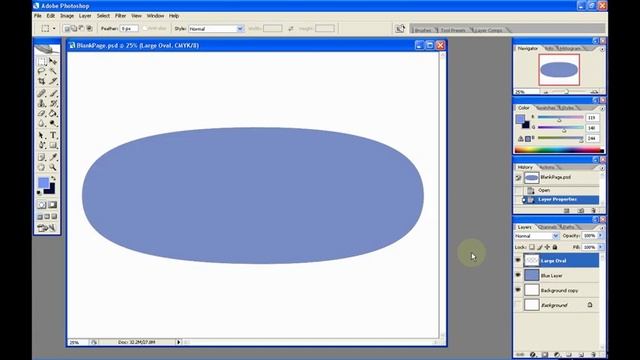
Task: Click the foreground color swatch in toolbox
Action: point(43,182)
